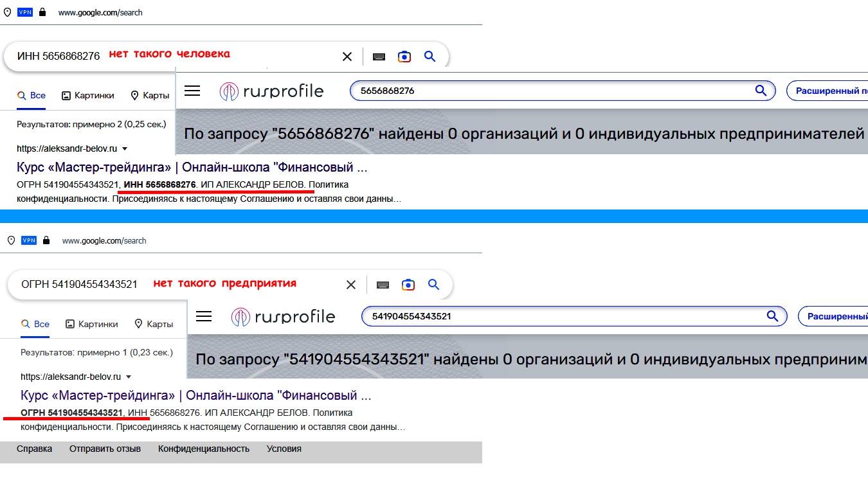Click Справка footer link
This screenshot has width=868, height=482.
point(34,449)
